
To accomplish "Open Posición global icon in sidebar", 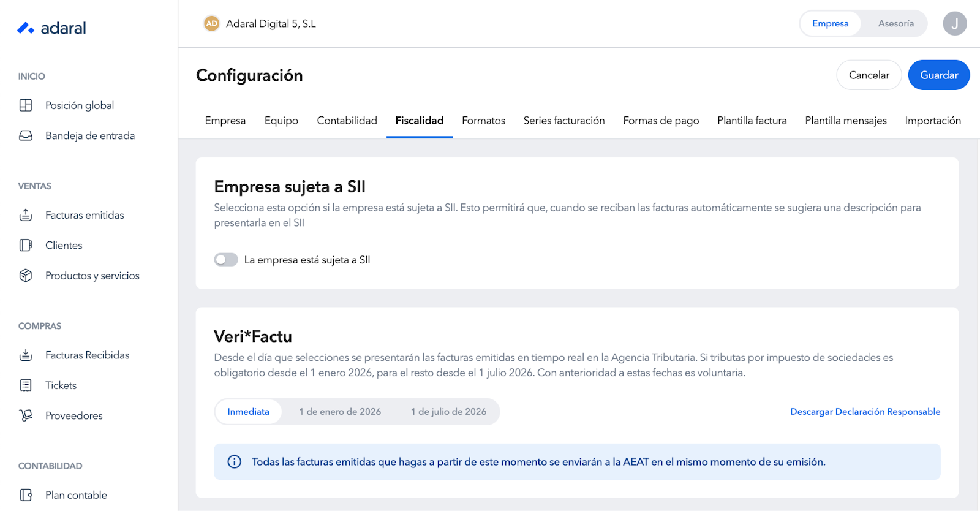I will (26, 105).
